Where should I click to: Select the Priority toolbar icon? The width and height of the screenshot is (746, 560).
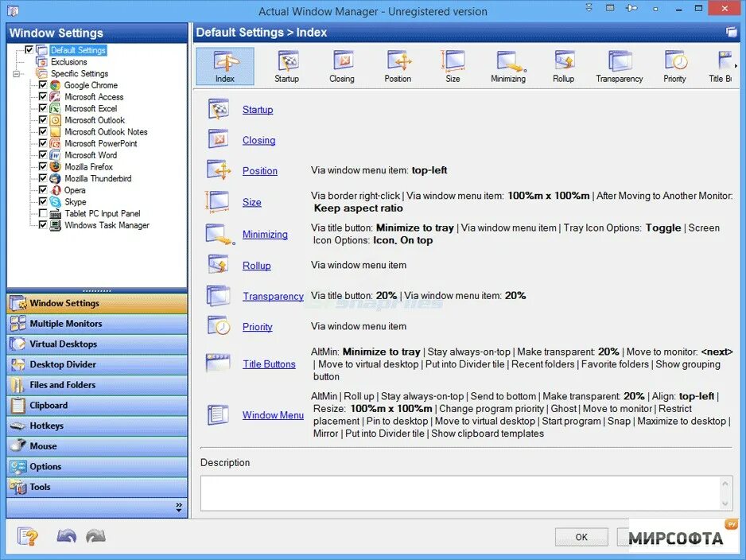coord(674,64)
